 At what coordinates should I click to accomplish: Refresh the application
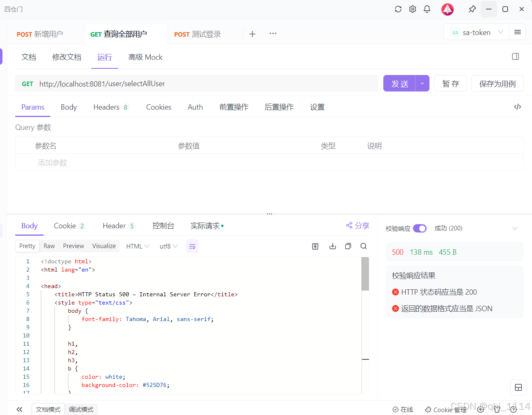point(398,9)
